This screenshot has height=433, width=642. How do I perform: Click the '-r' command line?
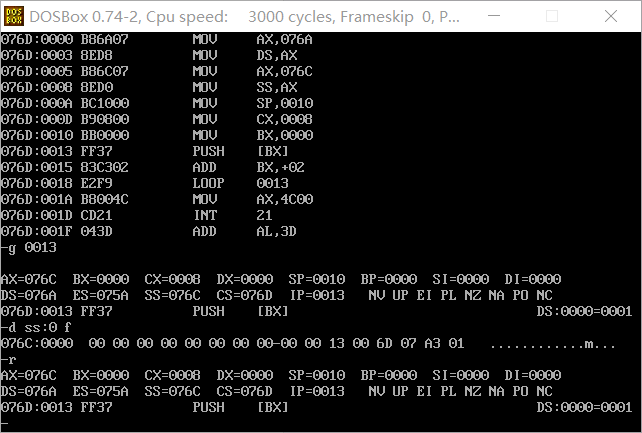(9, 359)
